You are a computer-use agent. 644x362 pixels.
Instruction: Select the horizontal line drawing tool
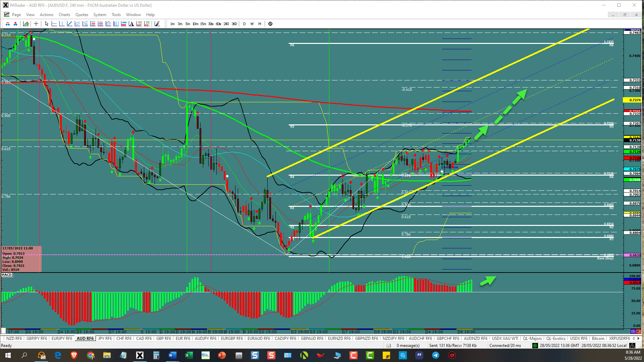pyautogui.click(x=54, y=24)
